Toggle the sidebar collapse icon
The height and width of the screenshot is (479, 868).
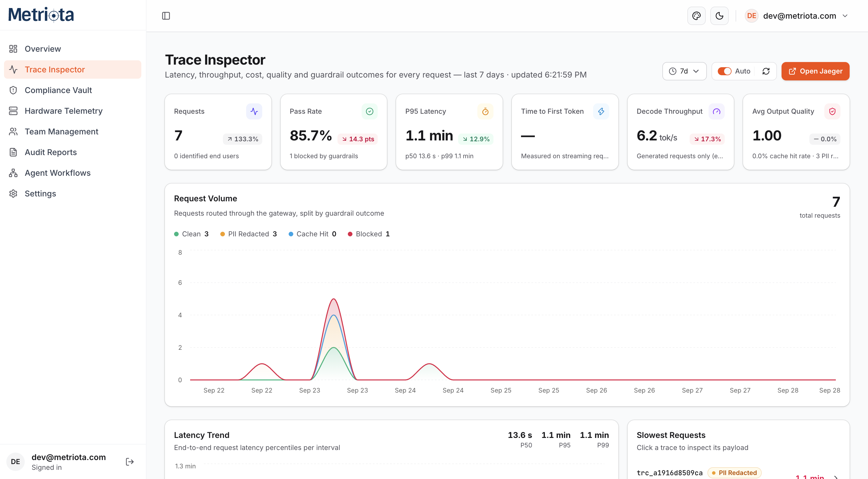pos(166,16)
